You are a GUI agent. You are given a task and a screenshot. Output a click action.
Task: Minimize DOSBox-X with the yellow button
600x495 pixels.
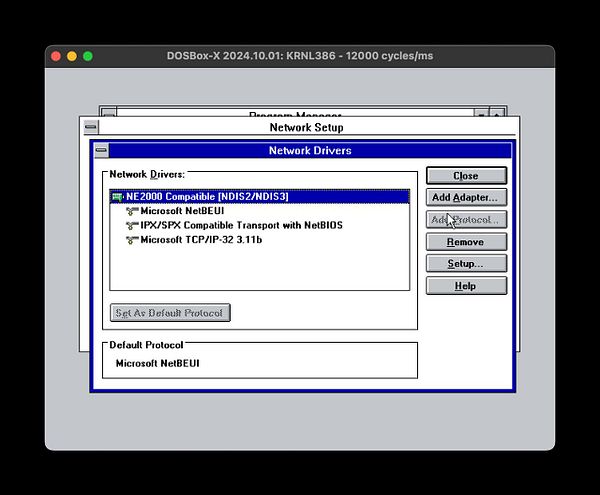(72, 56)
